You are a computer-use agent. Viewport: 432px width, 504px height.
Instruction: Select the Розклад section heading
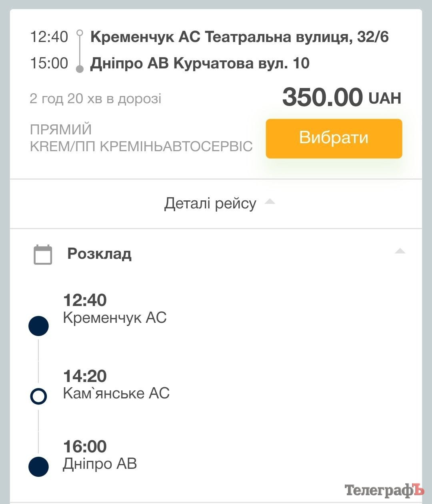click(99, 254)
